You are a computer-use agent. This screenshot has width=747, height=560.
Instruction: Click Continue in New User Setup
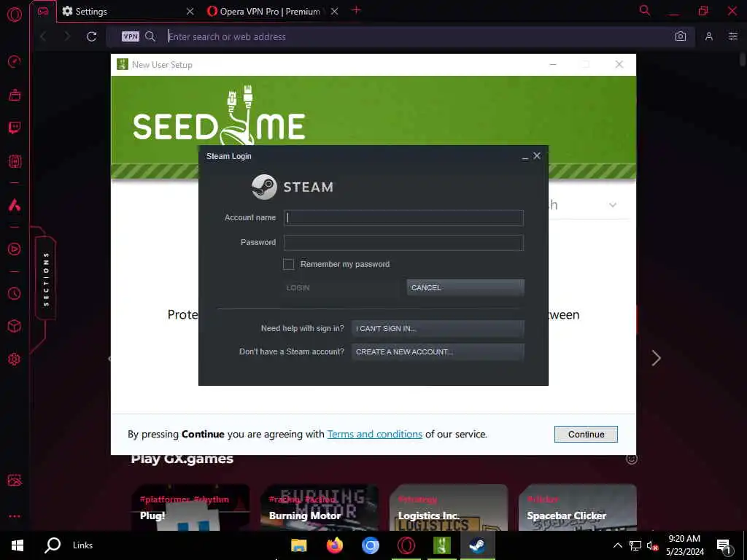point(586,435)
